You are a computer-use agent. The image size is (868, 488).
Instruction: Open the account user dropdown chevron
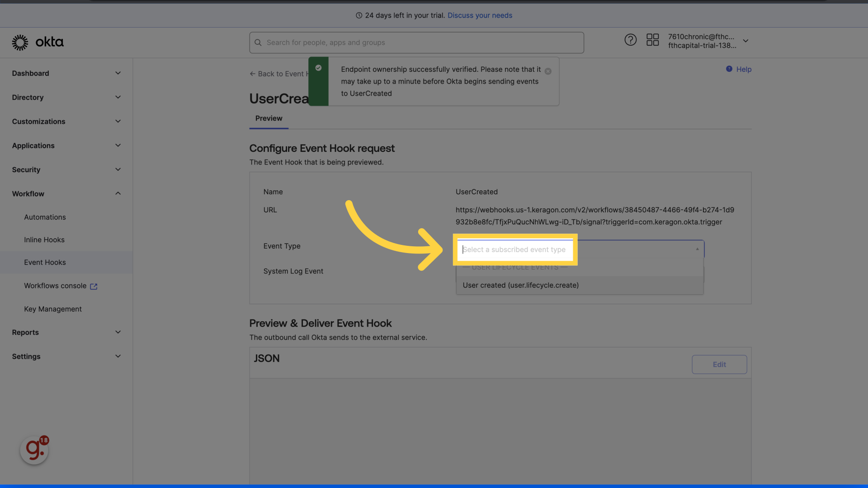(x=745, y=41)
